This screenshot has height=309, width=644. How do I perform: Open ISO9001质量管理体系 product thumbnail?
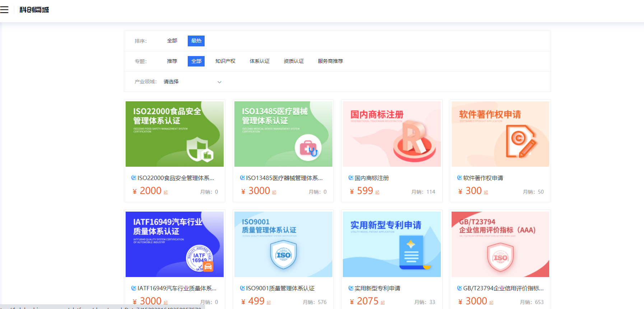[x=283, y=244]
